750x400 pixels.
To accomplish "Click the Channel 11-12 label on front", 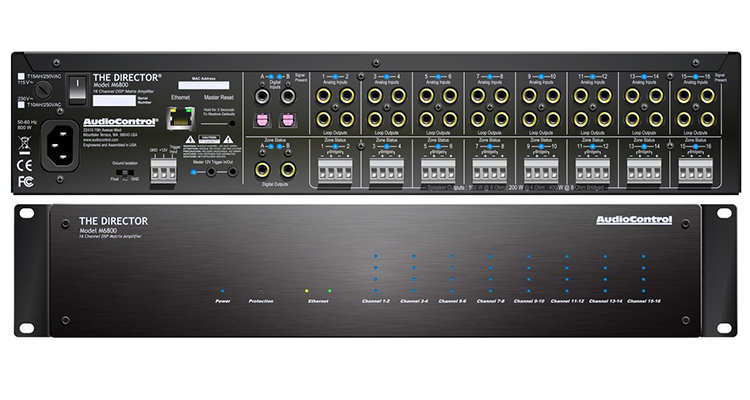I will 567,301.
